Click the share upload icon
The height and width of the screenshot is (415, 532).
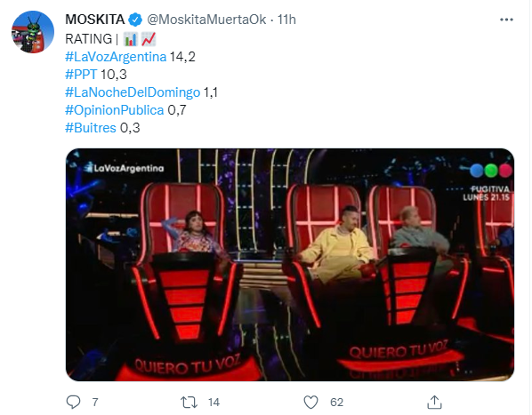434,403
